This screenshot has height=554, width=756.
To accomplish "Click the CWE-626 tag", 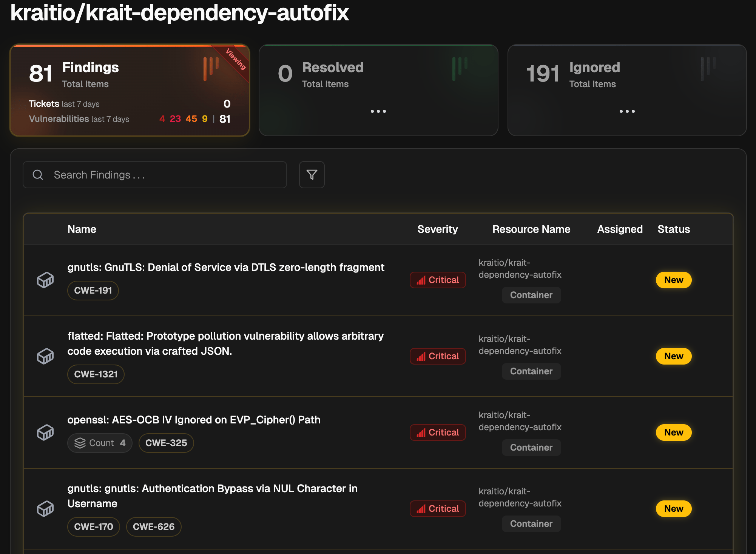I will click(154, 527).
